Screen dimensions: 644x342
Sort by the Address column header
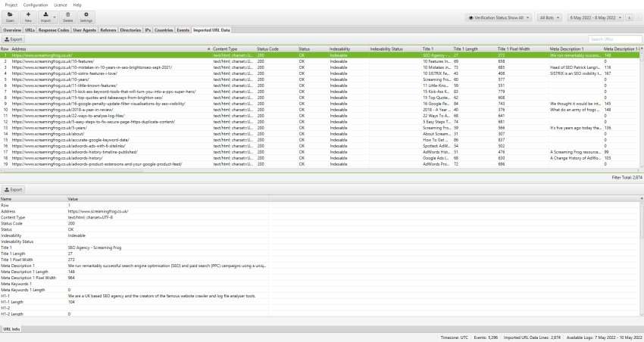click(111, 48)
